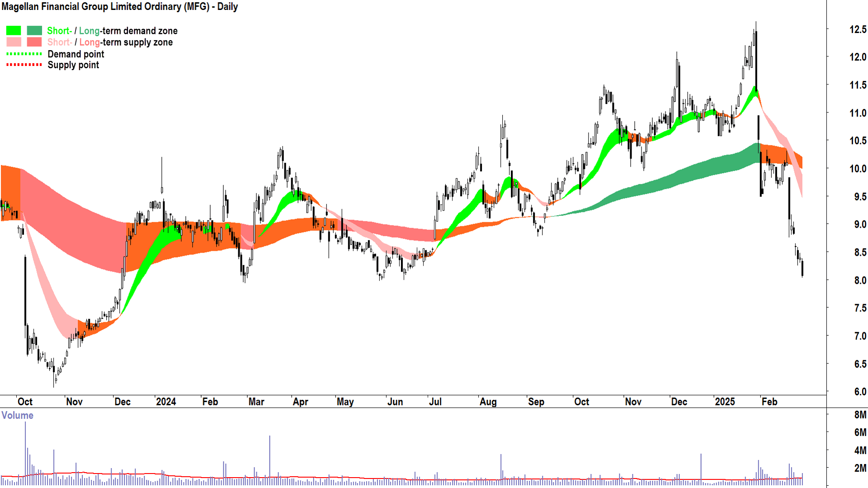Click the light pink short-term supply swatch

[x=14, y=42]
